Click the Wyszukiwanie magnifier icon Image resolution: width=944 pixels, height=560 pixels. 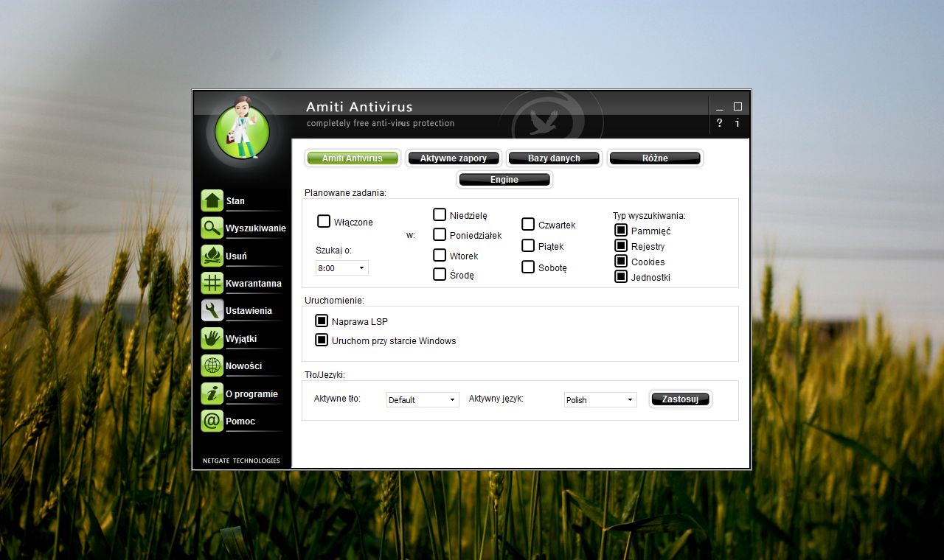pos(212,228)
